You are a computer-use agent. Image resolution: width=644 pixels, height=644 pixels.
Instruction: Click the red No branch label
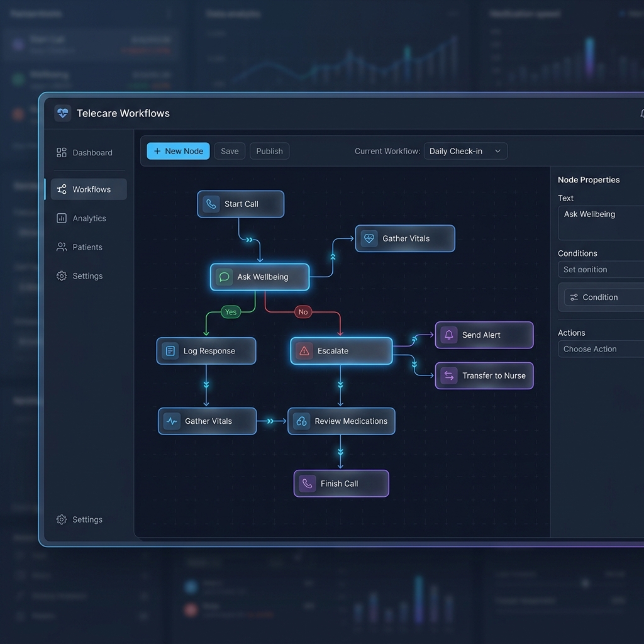[x=303, y=312]
